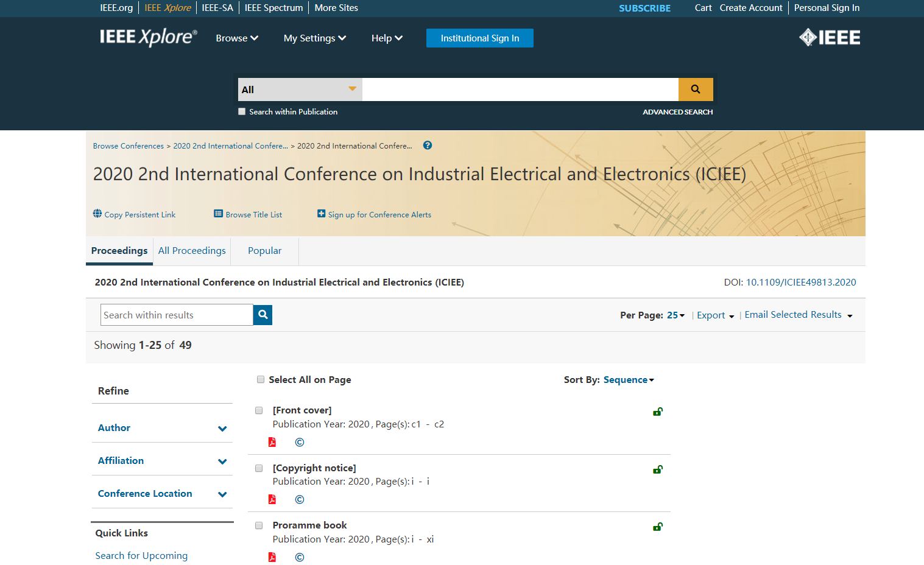Enable Search within Publication checkbox
The height and width of the screenshot is (565, 924).
click(242, 112)
